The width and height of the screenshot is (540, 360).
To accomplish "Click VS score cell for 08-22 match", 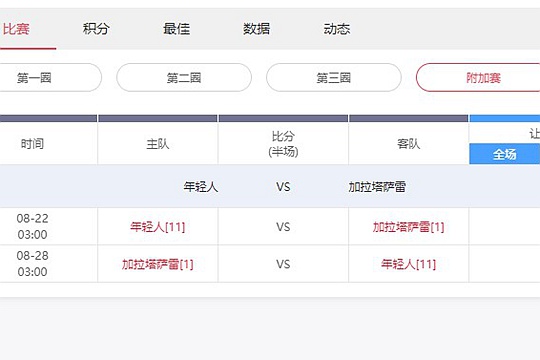I will (283, 227).
